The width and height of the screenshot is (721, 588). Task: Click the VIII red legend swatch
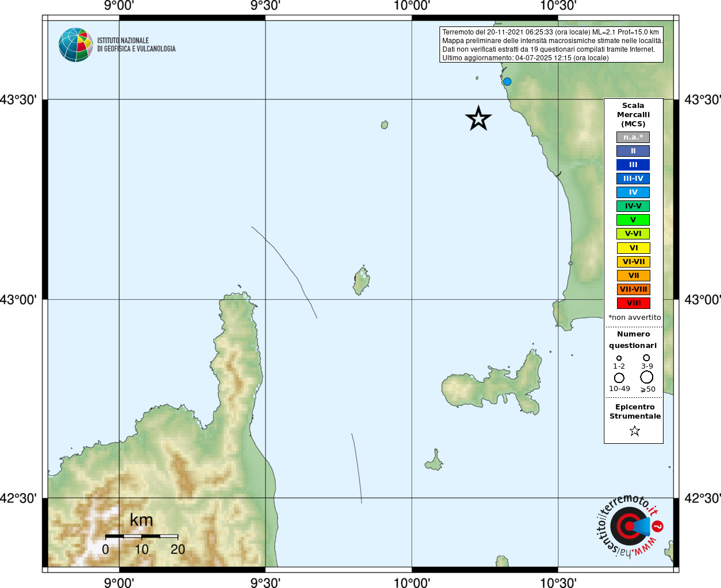[x=633, y=303]
